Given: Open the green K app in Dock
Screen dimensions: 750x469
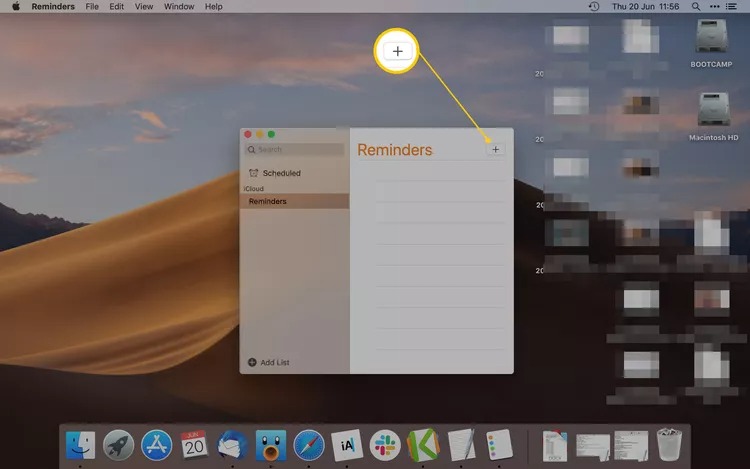Looking at the screenshot, I should [x=423, y=445].
